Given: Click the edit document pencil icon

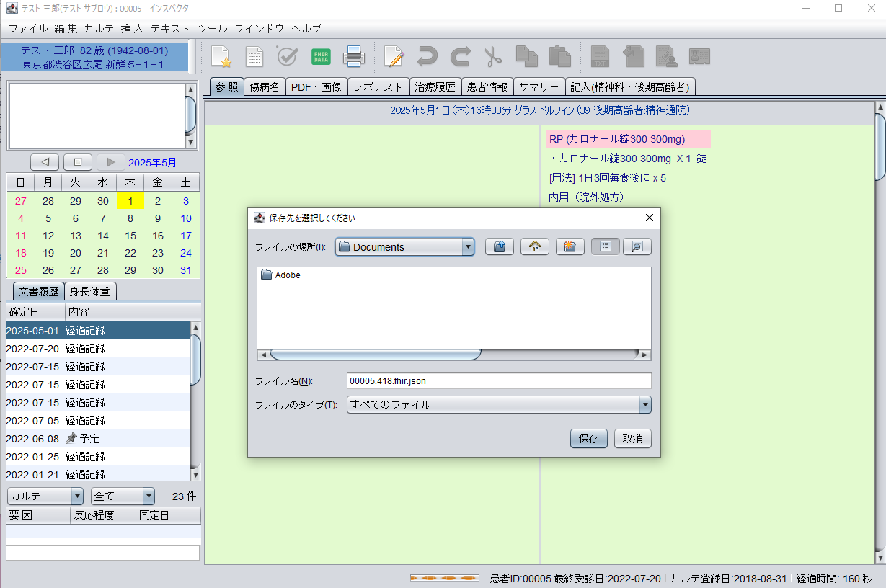Looking at the screenshot, I should (394, 56).
